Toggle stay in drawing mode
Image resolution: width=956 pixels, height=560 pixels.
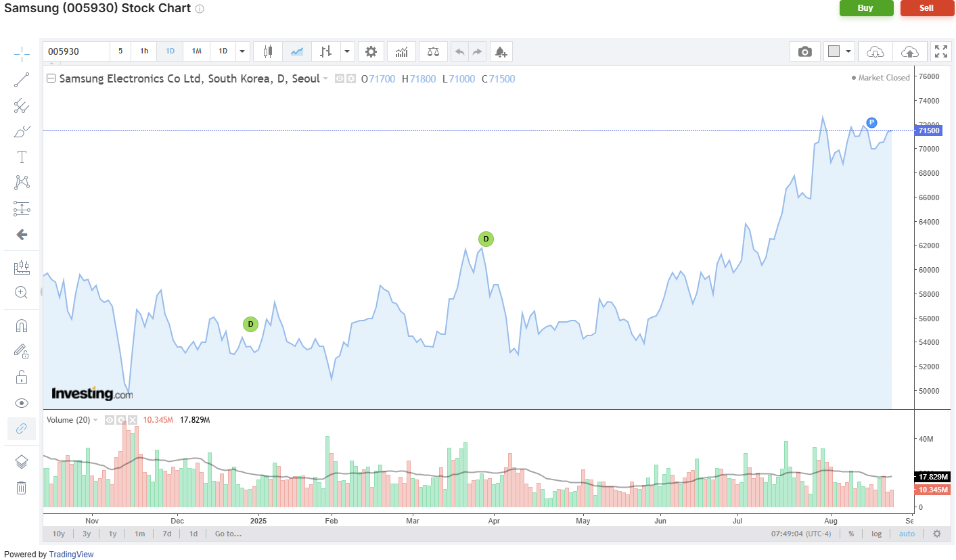(22, 351)
